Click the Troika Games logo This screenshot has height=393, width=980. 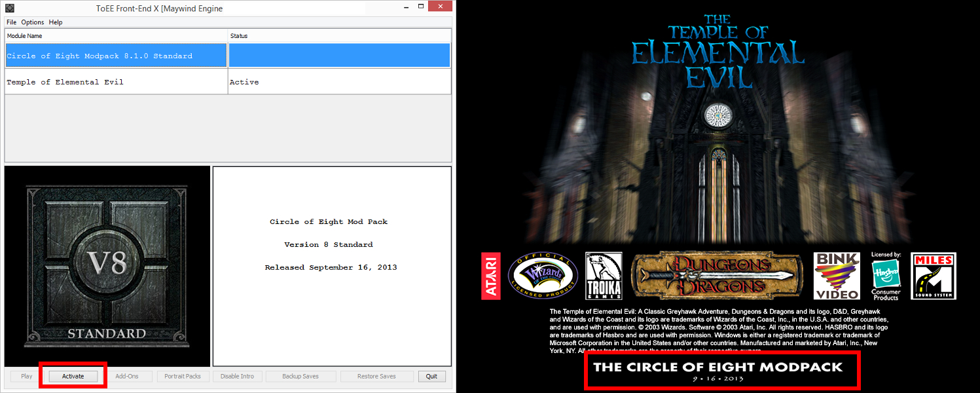click(604, 276)
